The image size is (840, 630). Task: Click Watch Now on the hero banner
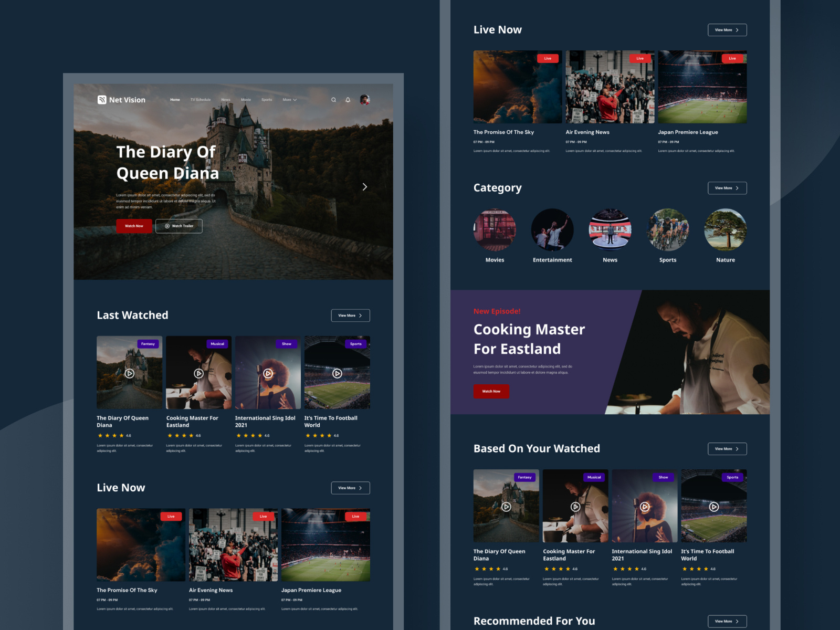coord(134,226)
